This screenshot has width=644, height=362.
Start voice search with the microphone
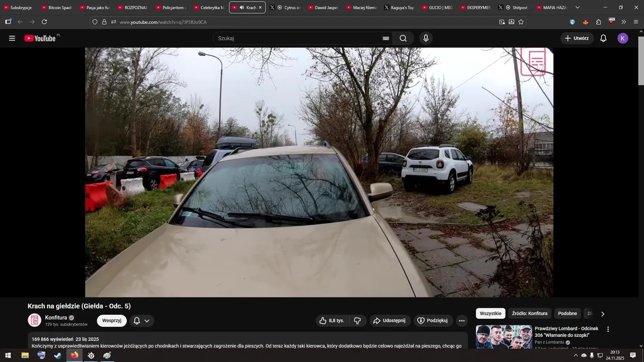426,38
